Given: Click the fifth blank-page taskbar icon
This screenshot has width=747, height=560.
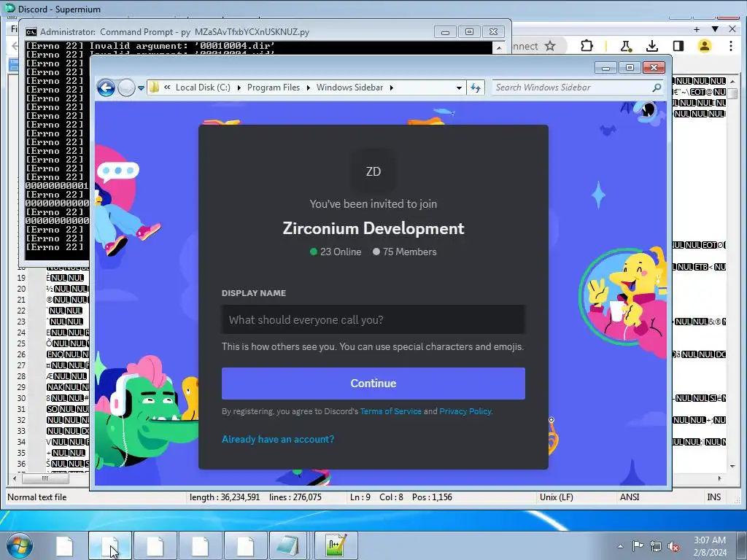Looking at the screenshot, I should click(x=245, y=545).
